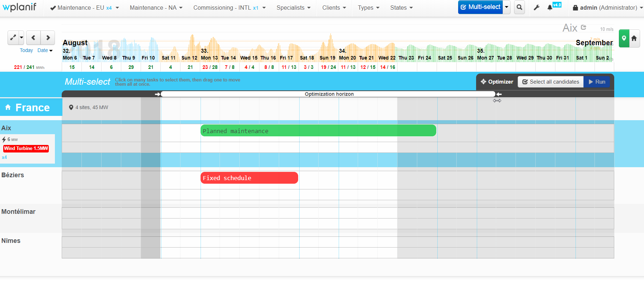Screen dimensions: 644x282
Task: Run the optimizer
Action: pos(597,82)
